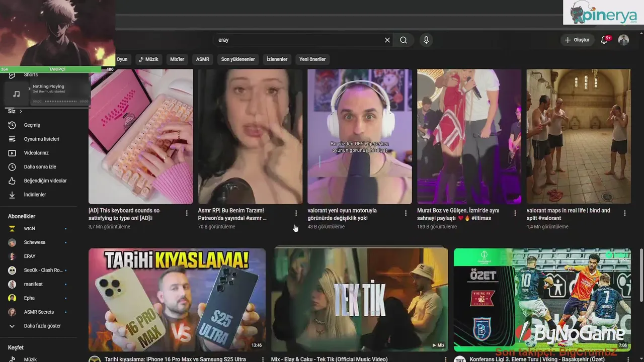Open the valorant yeni oyun motoruyla Short
The image size is (644, 362).
[x=360, y=136]
